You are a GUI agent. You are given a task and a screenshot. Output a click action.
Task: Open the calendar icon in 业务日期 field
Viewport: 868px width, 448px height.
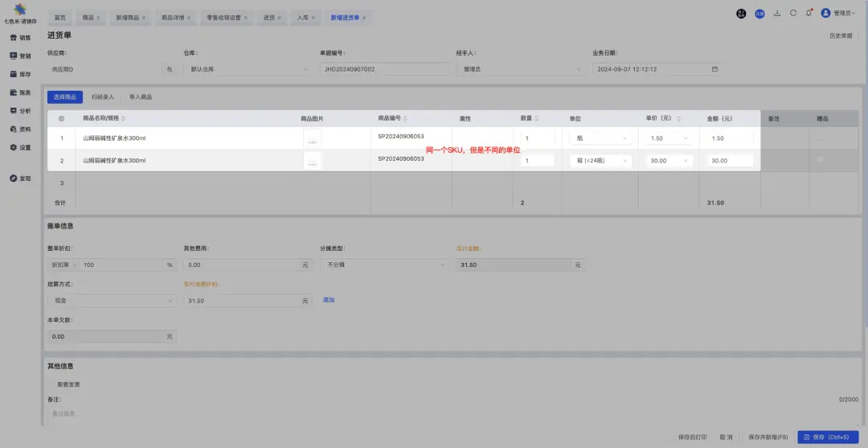[714, 69]
